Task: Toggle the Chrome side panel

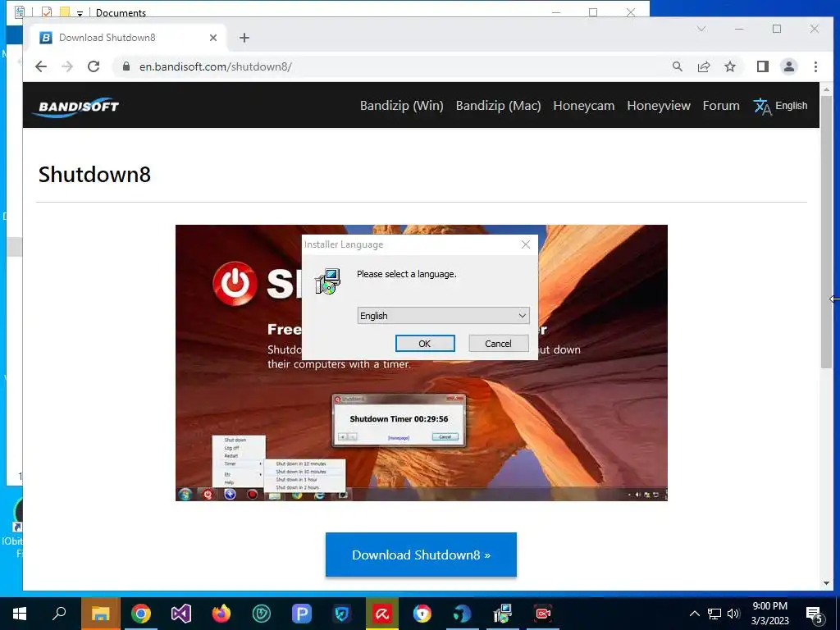Action: pos(763,66)
